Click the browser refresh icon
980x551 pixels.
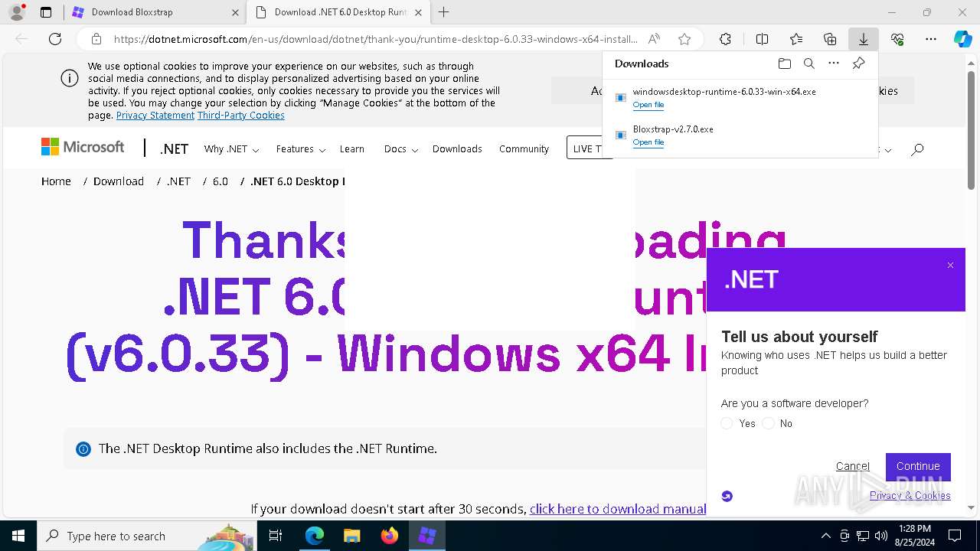55,39
